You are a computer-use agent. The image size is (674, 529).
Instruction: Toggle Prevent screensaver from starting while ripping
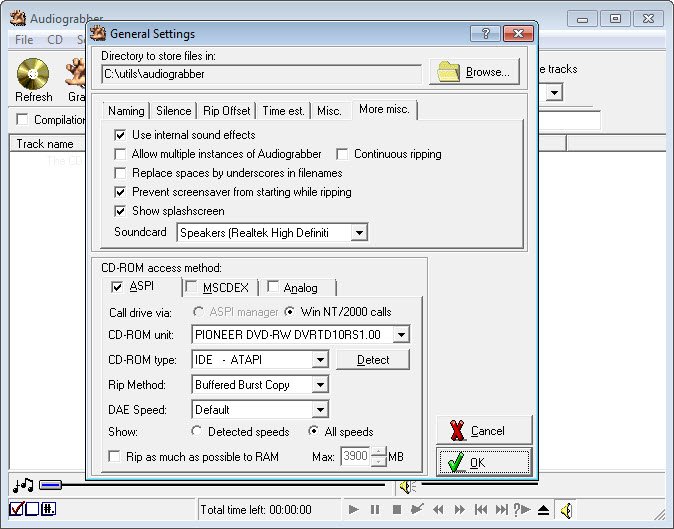point(120,192)
